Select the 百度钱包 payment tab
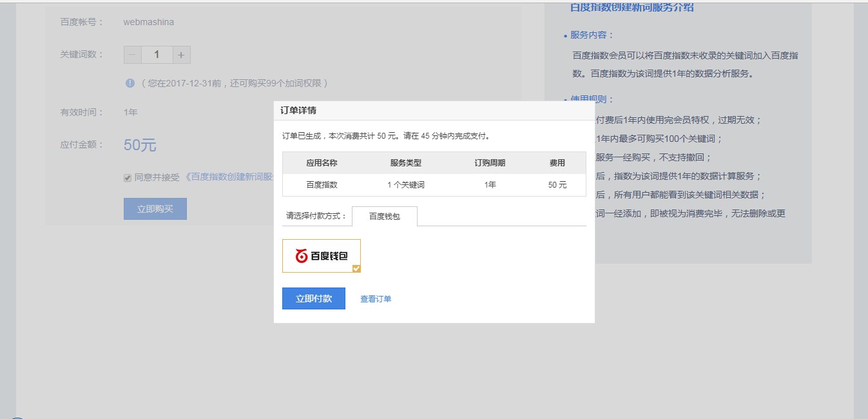868x419 pixels. pos(385,217)
